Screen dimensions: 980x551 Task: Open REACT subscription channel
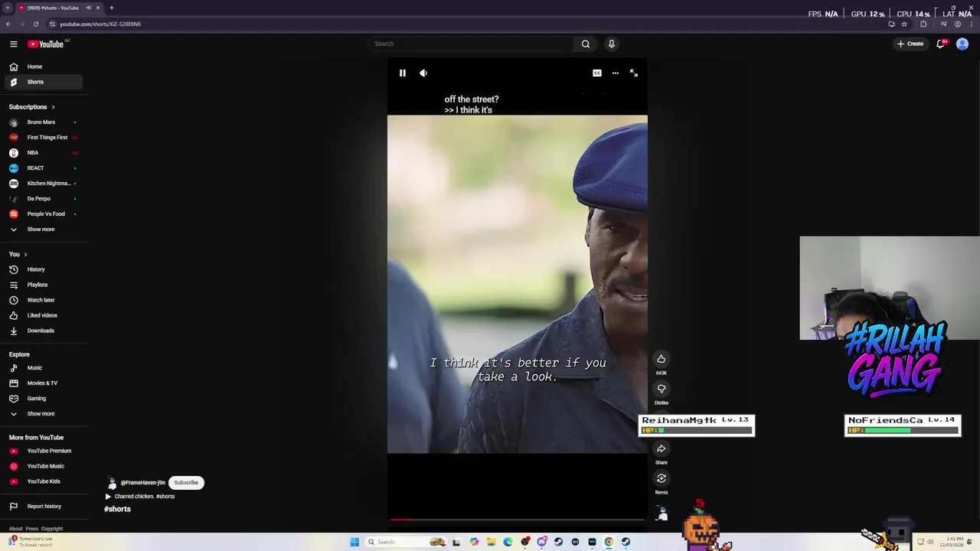44,168
